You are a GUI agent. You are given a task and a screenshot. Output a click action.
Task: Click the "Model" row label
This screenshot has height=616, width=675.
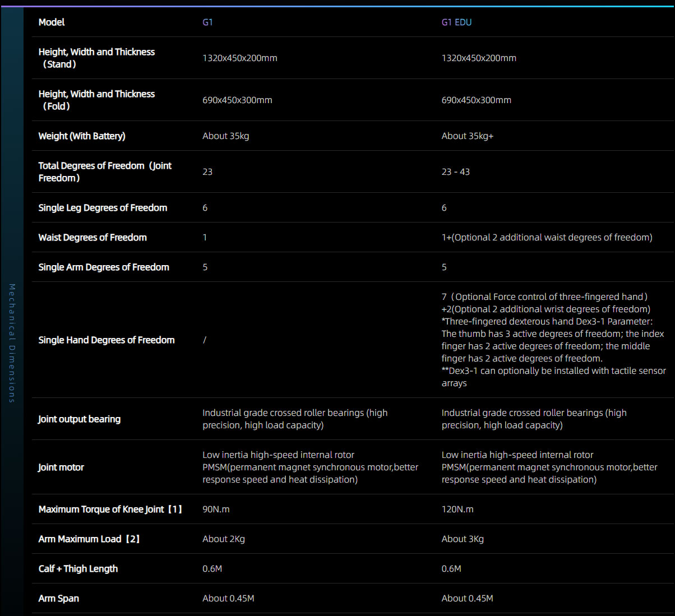(52, 22)
